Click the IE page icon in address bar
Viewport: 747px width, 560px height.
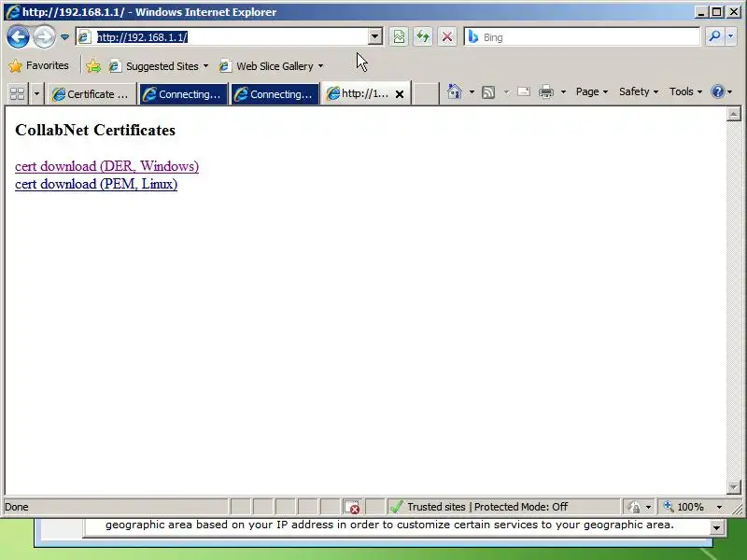[x=84, y=36]
